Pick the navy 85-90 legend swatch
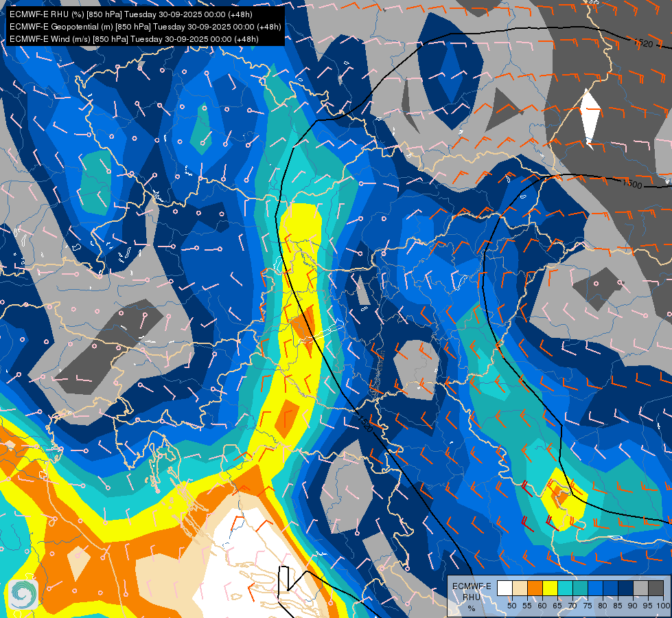This screenshot has width=672, height=618. (626, 588)
